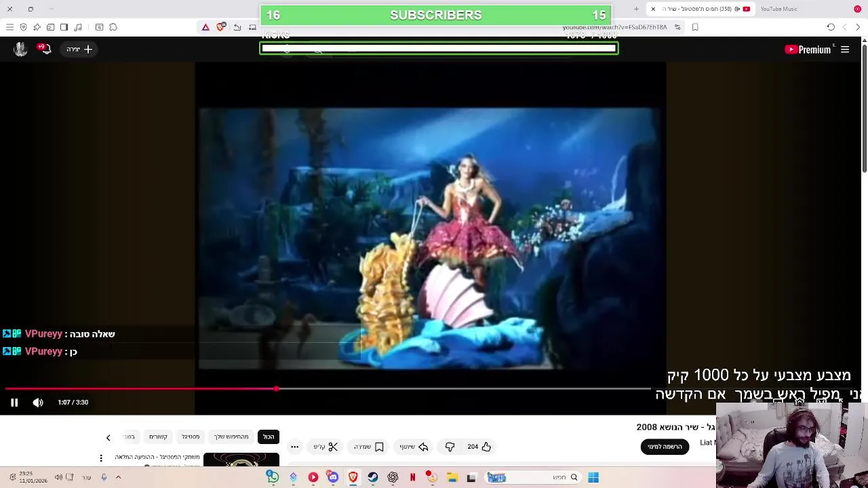Click the black subscribe button
The image size is (868, 488).
click(665, 446)
